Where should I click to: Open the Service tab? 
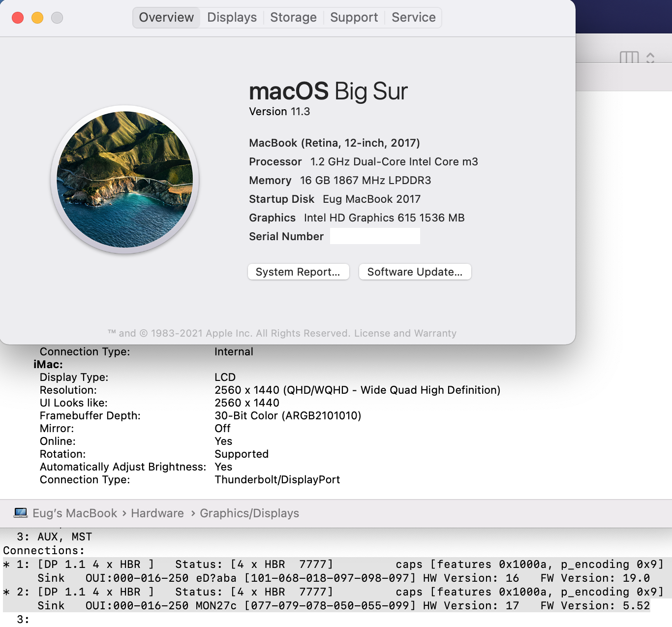click(413, 18)
